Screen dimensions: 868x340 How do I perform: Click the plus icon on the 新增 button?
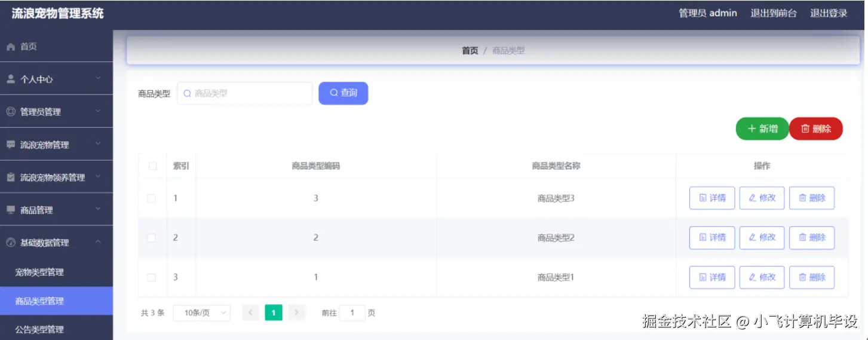point(752,128)
